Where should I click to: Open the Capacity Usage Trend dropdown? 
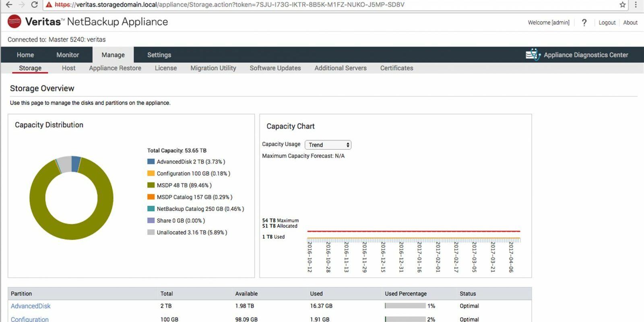pos(328,145)
